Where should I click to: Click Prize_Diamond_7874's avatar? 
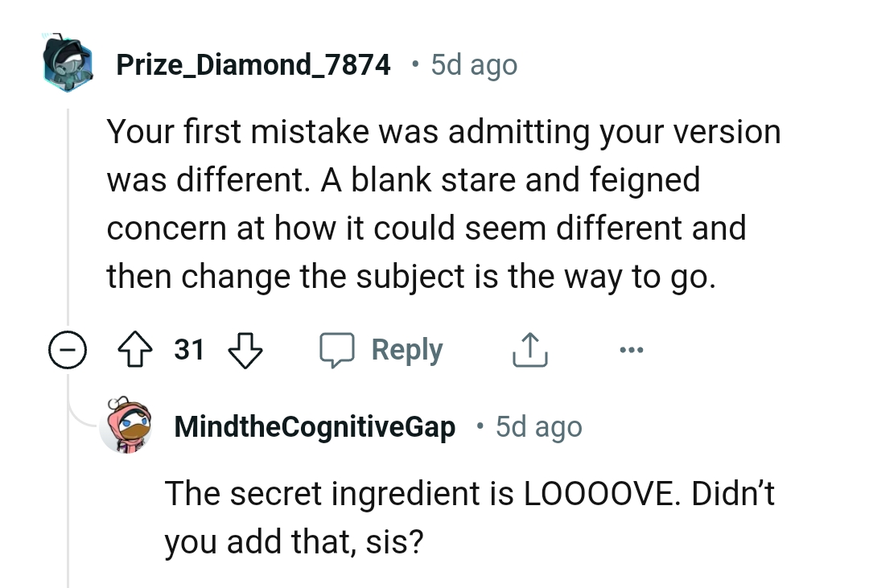(68, 64)
